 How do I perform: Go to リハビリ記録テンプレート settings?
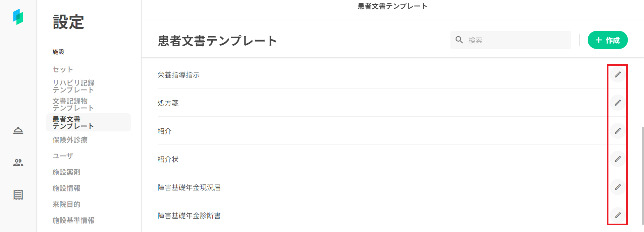click(73, 86)
